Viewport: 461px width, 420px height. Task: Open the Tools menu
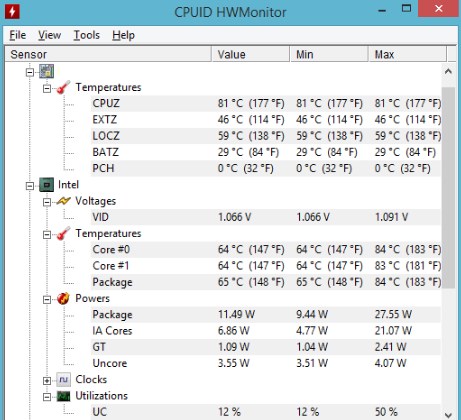click(x=86, y=35)
